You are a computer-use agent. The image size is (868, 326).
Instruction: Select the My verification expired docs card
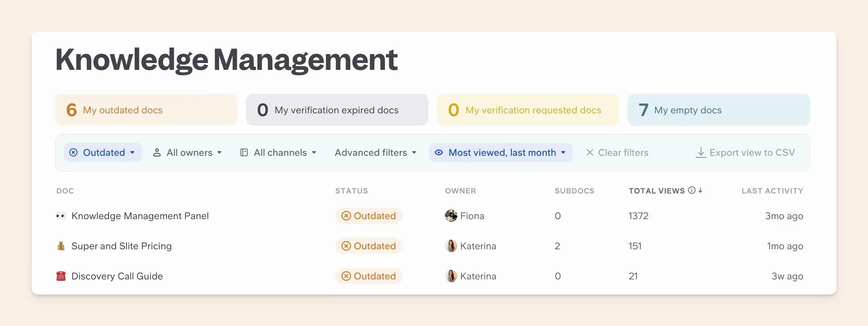coord(337,110)
